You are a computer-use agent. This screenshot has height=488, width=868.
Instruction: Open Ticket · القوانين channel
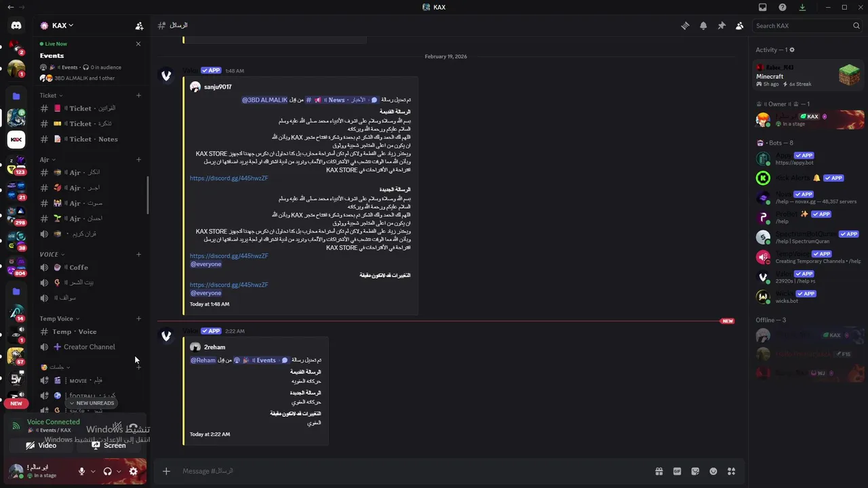[90, 108]
